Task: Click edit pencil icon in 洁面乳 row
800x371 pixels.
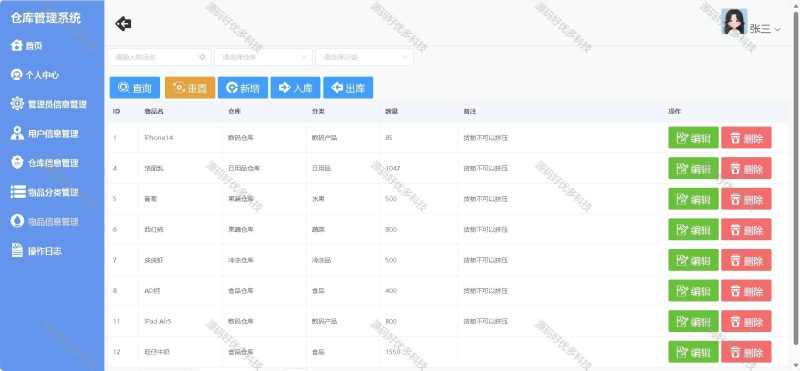Action: pos(682,168)
